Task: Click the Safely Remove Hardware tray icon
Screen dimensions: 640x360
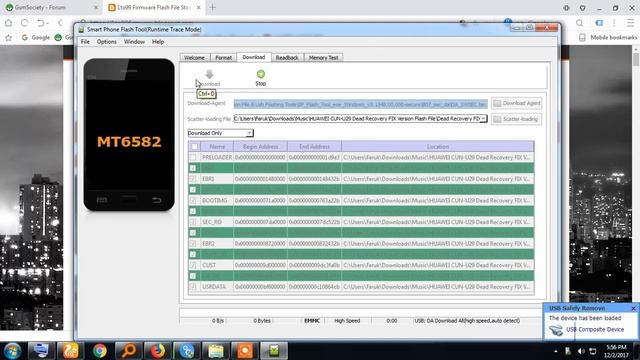Action: (568, 351)
